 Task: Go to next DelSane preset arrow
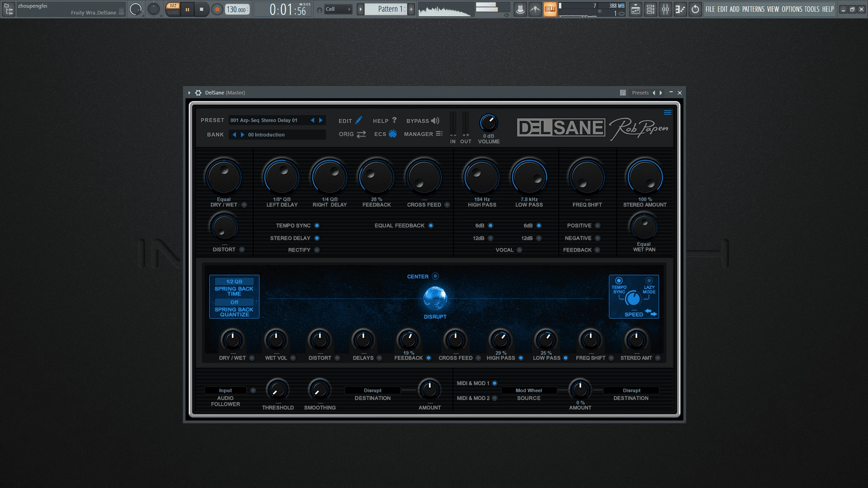321,120
